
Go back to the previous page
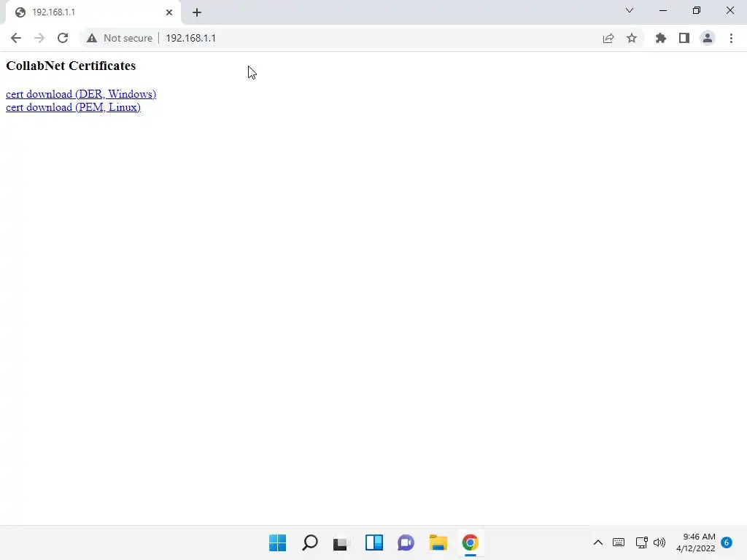tap(16, 38)
